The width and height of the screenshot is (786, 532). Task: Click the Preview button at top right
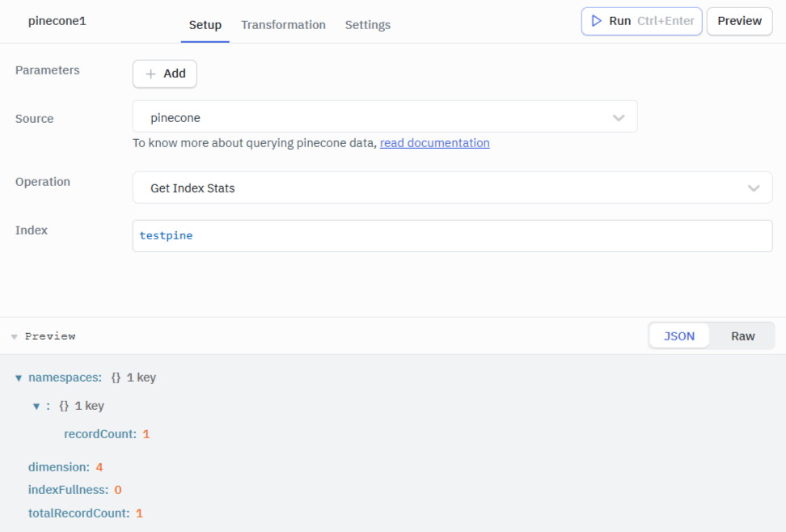[739, 21]
